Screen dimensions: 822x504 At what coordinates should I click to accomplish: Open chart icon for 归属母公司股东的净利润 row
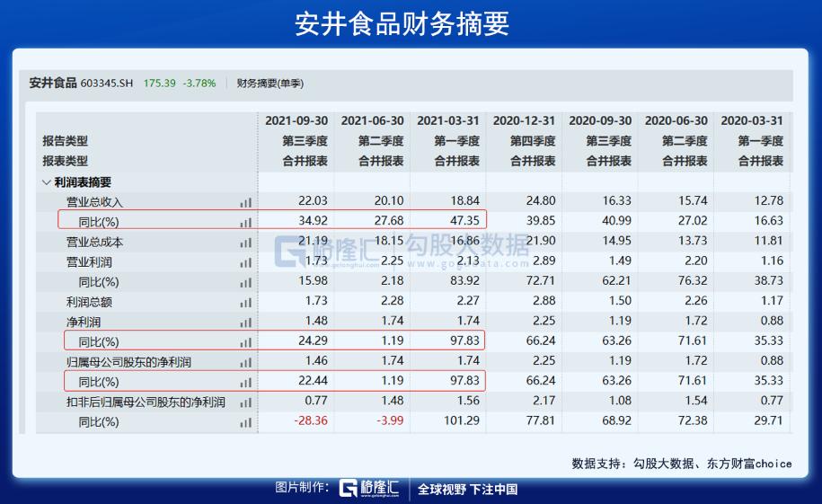click(x=246, y=362)
